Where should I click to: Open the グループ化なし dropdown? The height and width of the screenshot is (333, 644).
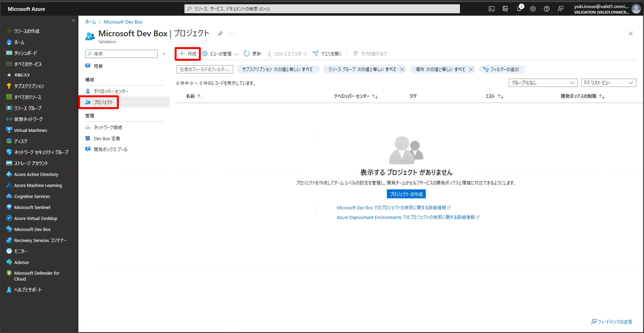point(543,83)
